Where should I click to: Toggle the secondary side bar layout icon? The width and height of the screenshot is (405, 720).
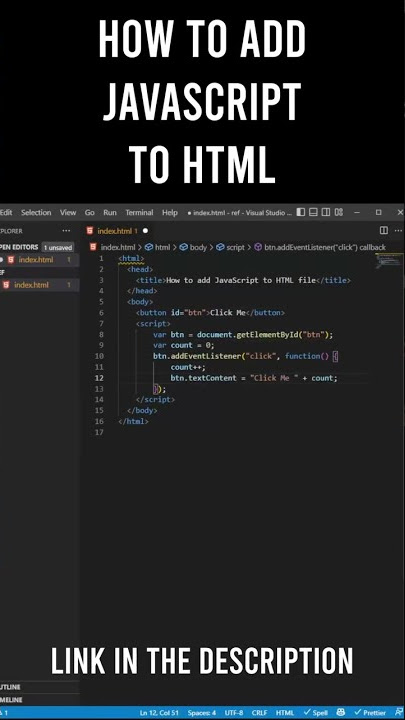[x=326, y=212]
